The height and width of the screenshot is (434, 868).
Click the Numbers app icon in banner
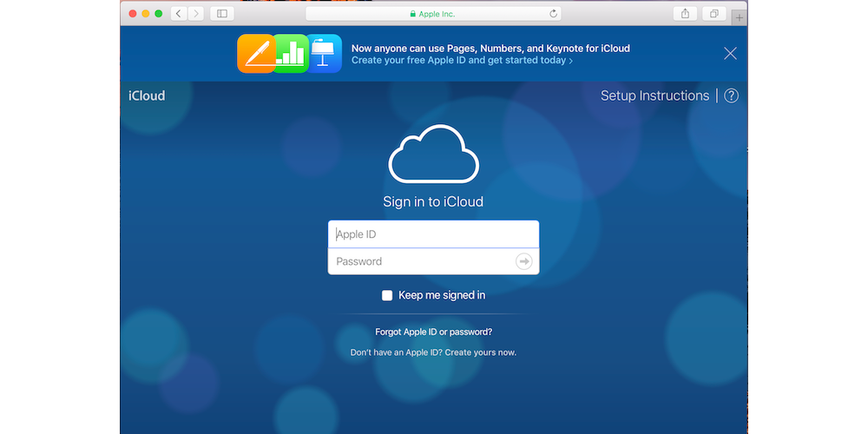pyautogui.click(x=291, y=54)
